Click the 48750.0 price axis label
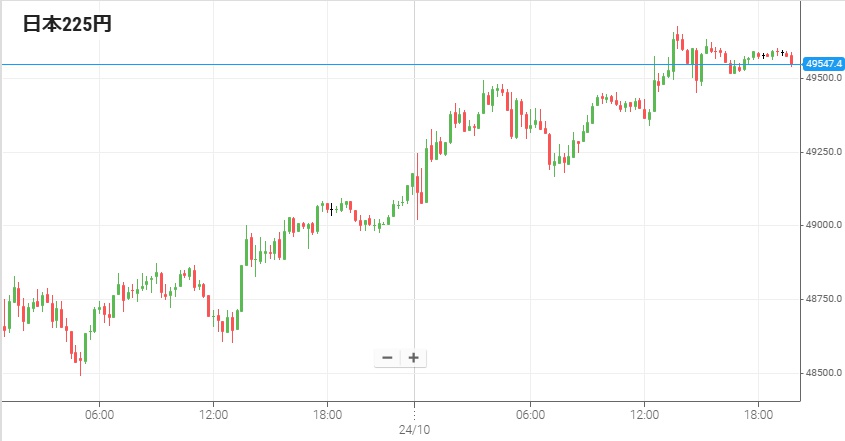This screenshot has height=441, width=845. pos(822,300)
